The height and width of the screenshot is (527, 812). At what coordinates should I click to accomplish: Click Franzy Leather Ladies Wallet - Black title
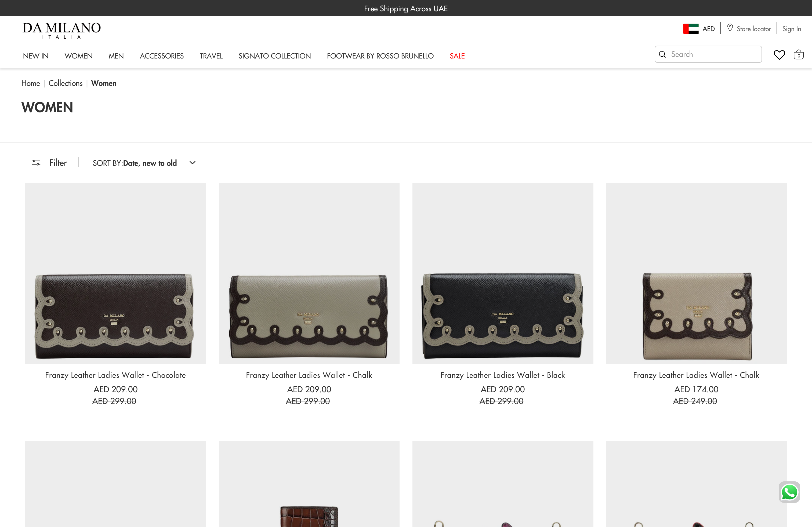pos(503,375)
